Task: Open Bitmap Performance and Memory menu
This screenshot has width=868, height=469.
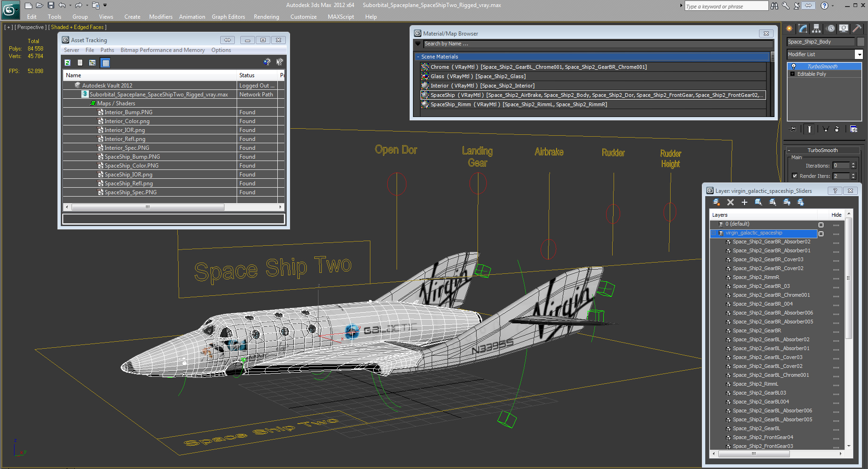Action: click(163, 50)
